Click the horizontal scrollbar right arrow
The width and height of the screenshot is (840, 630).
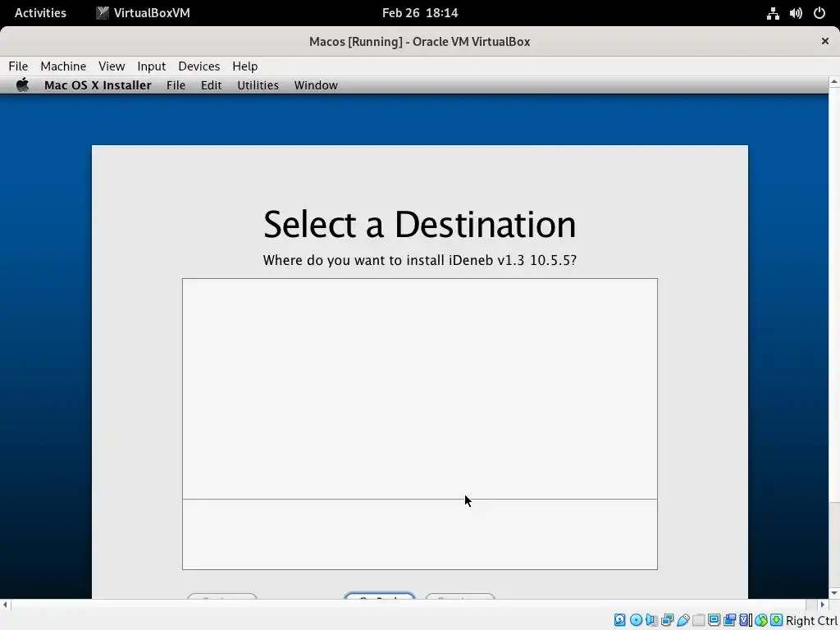[x=823, y=605]
